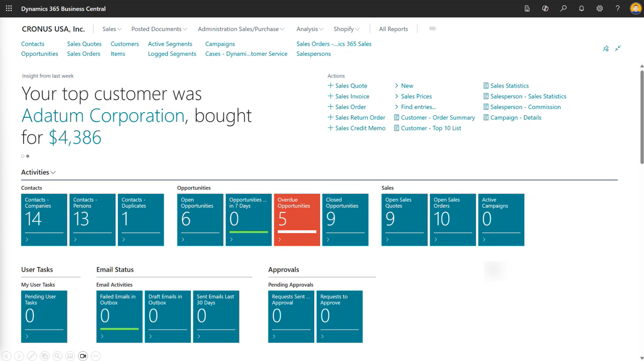
Task: Open the settings gear menu
Action: [x=599, y=8]
